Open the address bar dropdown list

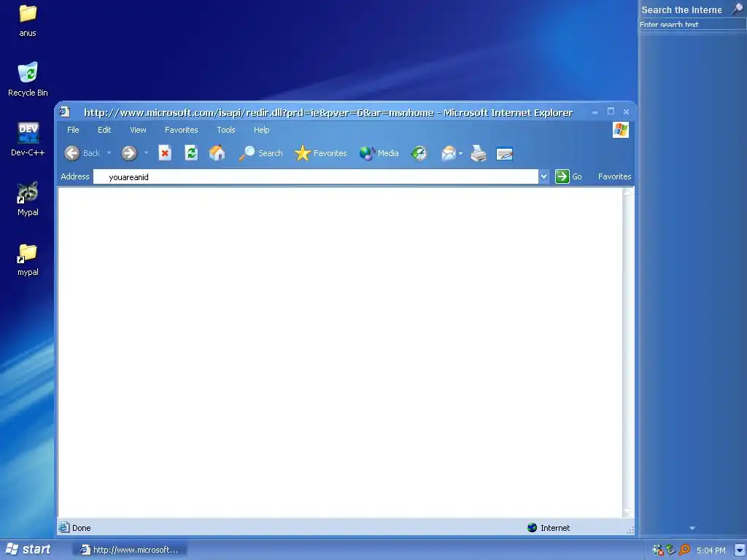(543, 176)
